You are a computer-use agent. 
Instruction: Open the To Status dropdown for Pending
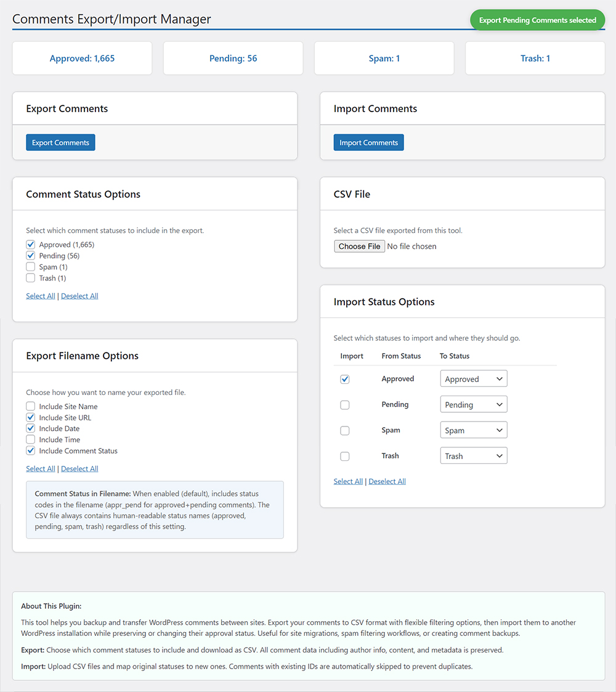click(474, 404)
